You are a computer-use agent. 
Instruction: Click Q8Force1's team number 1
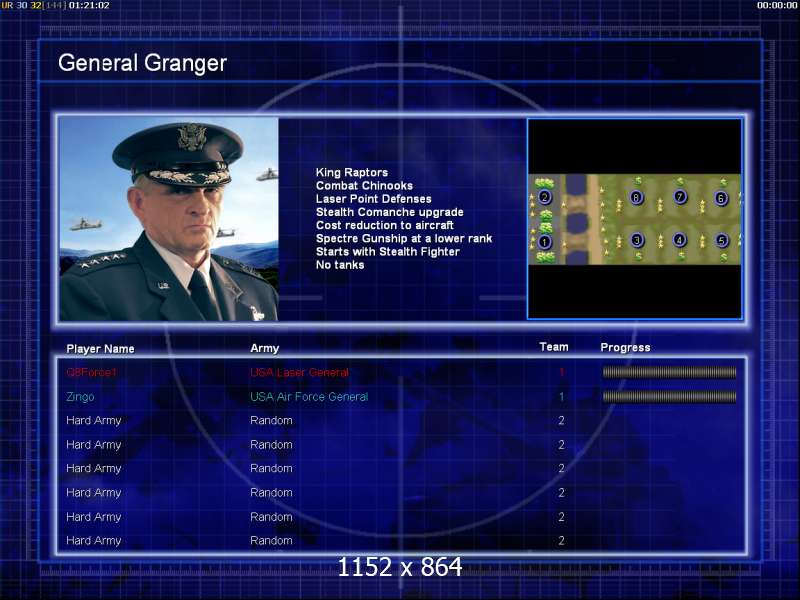pos(562,372)
